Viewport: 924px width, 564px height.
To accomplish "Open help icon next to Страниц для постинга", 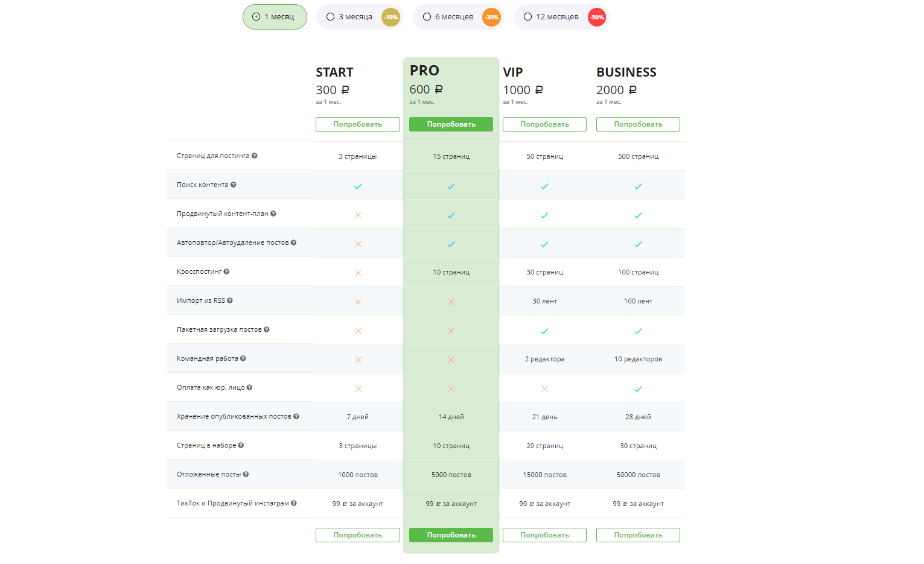I will [255, 156].
